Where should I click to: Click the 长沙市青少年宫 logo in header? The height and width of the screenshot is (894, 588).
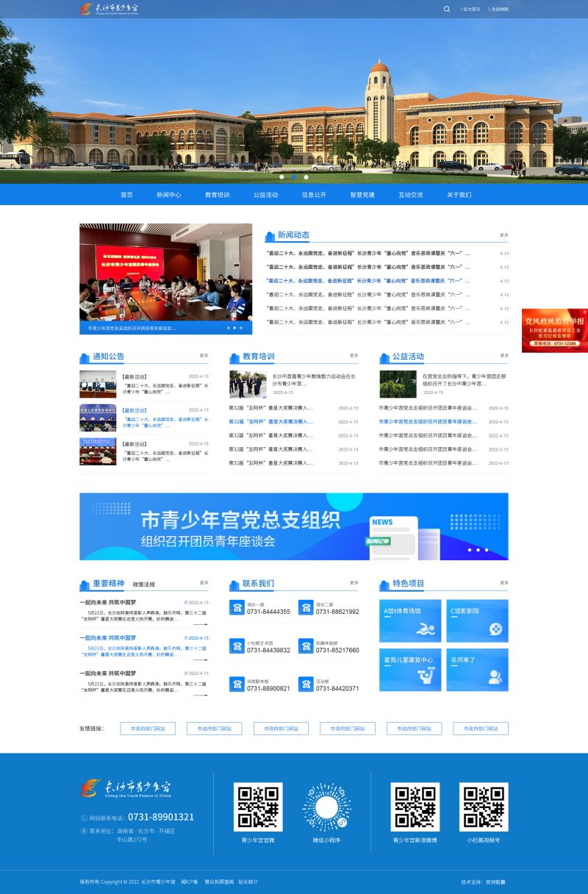[109, 9]
